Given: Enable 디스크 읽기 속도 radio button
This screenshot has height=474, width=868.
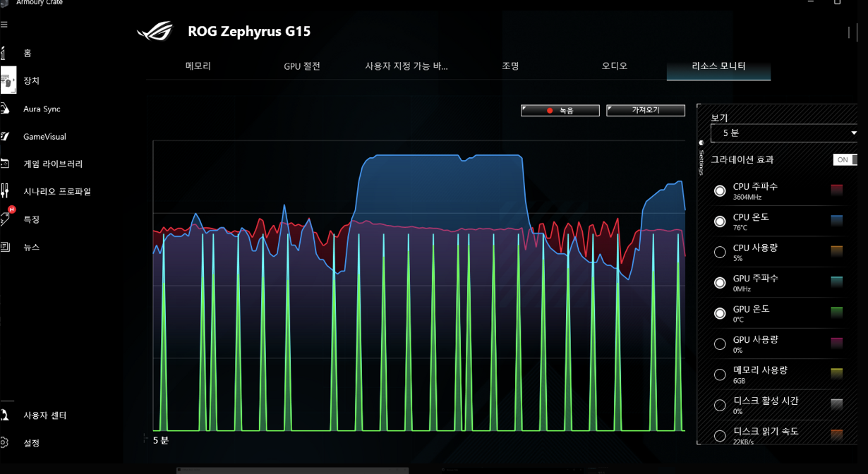Looking at the screenshot, I should (x=720, y=436).
